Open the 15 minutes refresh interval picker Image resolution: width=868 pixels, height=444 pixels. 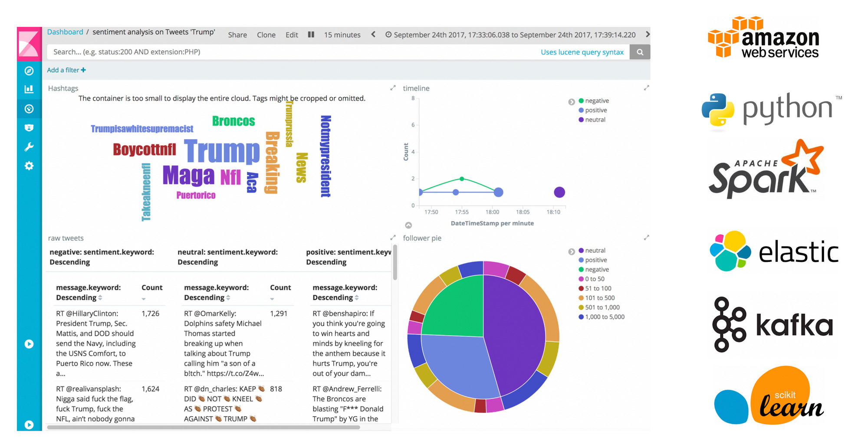click(x=342, y=35)
